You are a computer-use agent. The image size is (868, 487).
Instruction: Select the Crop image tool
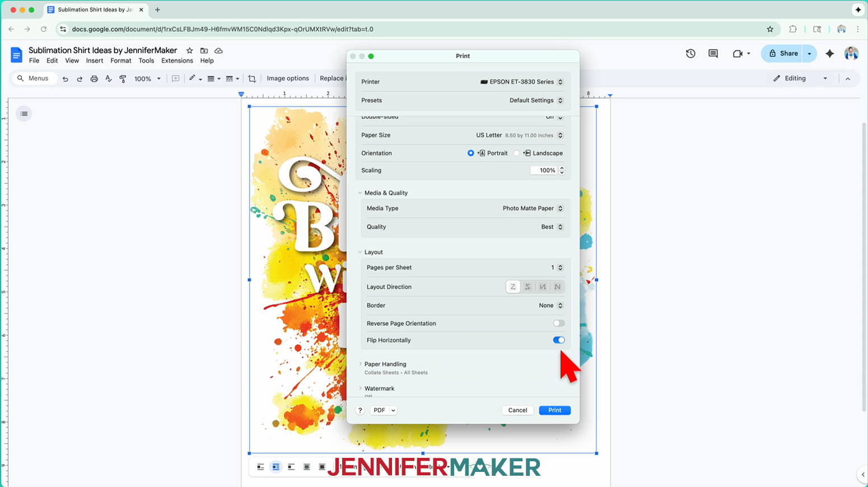point(252,79)
